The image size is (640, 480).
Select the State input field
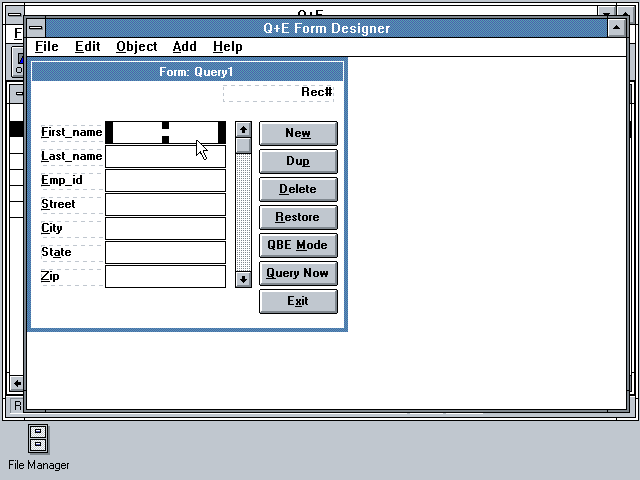(x=165, y=253)
